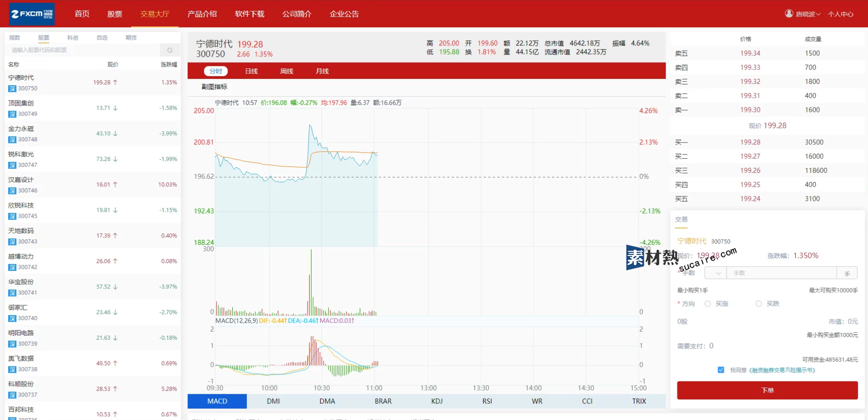Click up arrow beside 199.28 in stock list
The height and width of the screenshot is (420, 868).
(x=115, y=83)
